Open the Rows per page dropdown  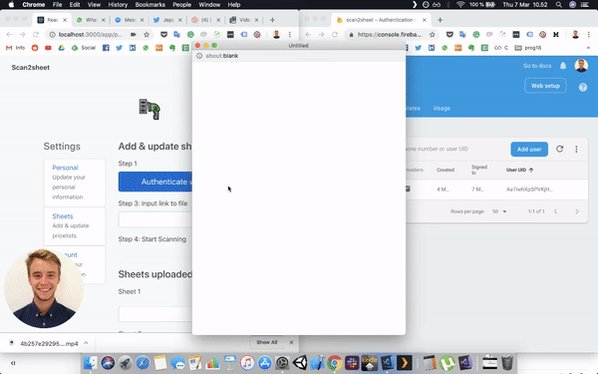click(499, 211)
